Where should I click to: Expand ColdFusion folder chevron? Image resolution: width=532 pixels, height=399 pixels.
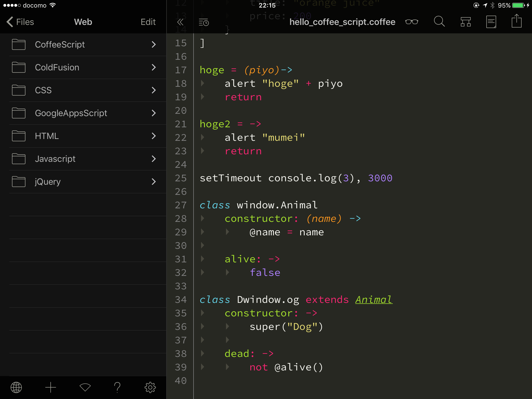(154, 67)
